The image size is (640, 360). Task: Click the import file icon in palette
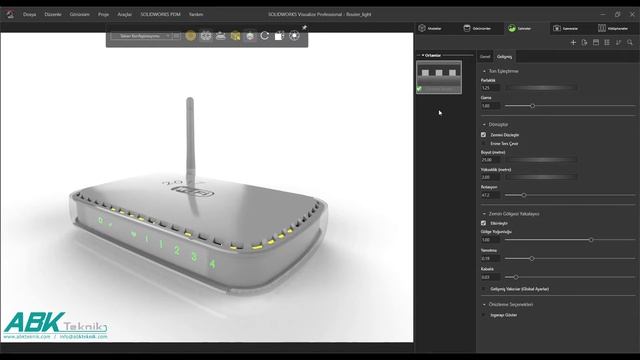tap(584, 42)
